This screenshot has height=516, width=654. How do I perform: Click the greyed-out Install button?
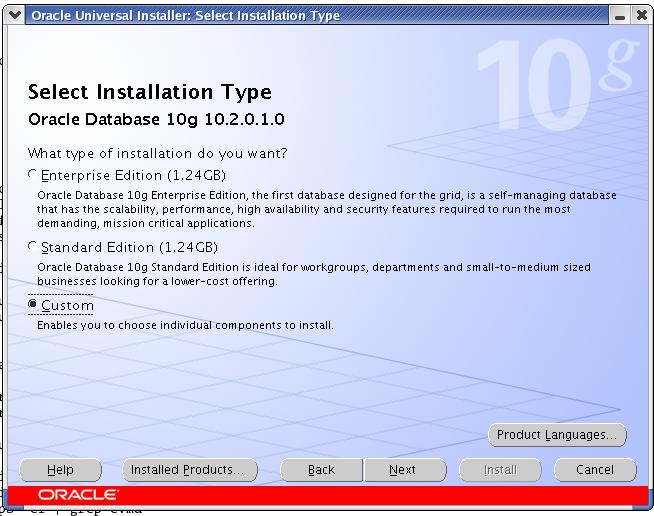coord(500,470)
